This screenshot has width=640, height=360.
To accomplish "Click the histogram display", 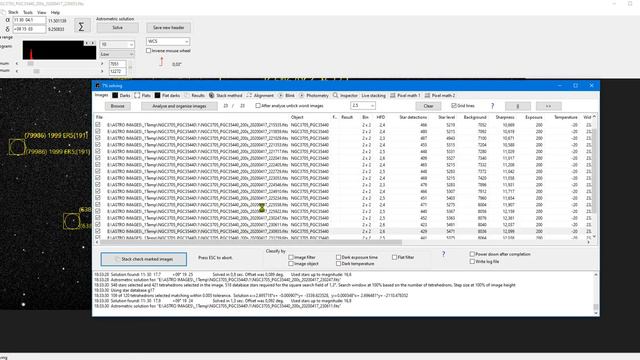I will (x=59, y=50).
